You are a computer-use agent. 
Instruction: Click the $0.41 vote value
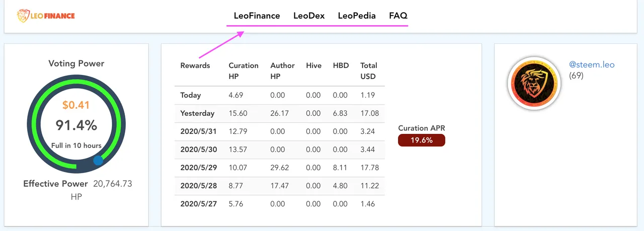pyautogui.click(x=76, y=105)
